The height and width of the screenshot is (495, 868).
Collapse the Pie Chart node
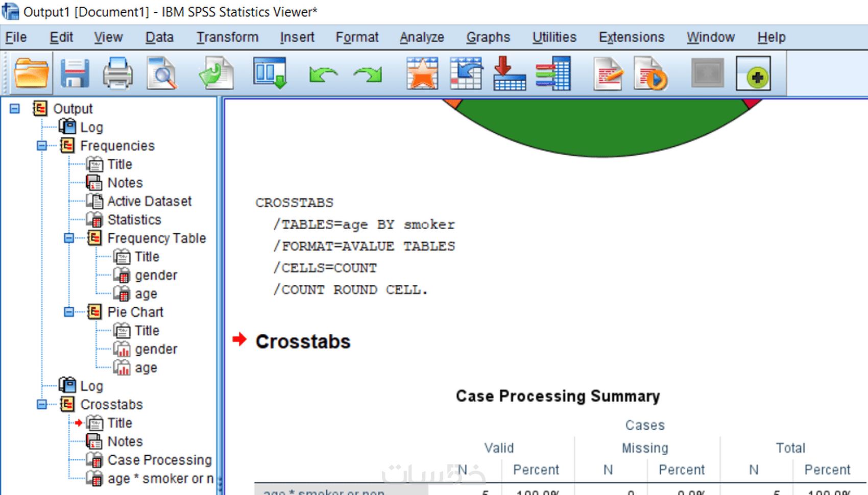coord(69,312)
